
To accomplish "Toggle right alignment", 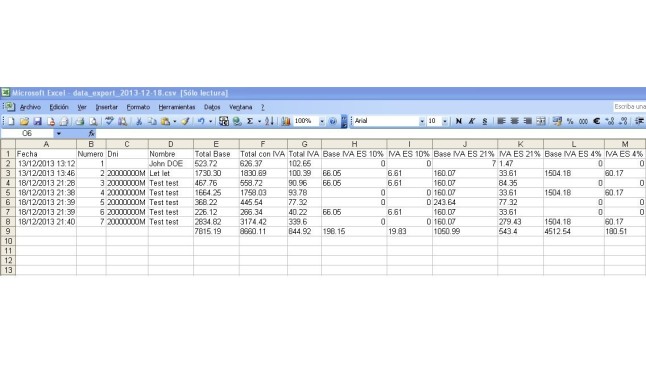I will tap(527, 121).
